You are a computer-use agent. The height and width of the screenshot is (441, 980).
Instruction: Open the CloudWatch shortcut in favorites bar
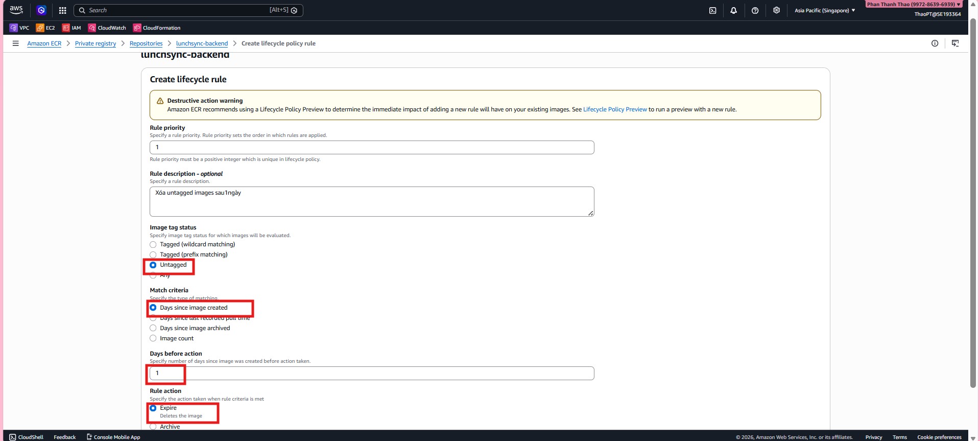point(107,28)
